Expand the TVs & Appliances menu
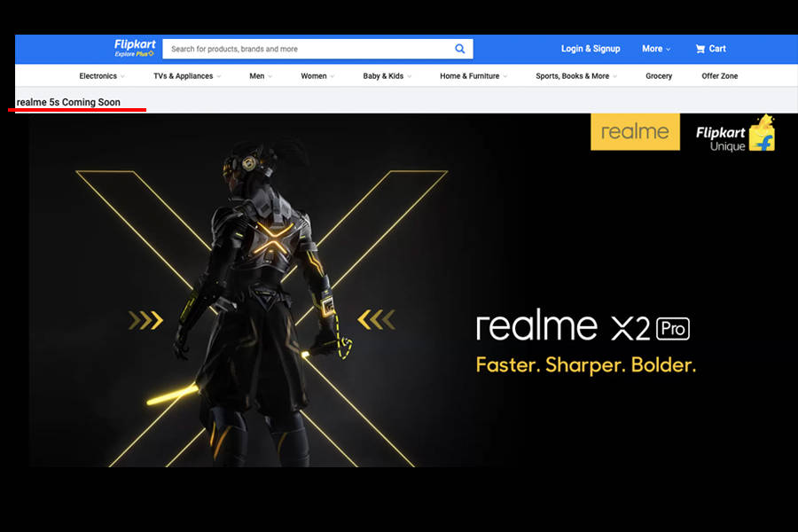The width and height of the screenshot is (798, 532). [184, 76]
